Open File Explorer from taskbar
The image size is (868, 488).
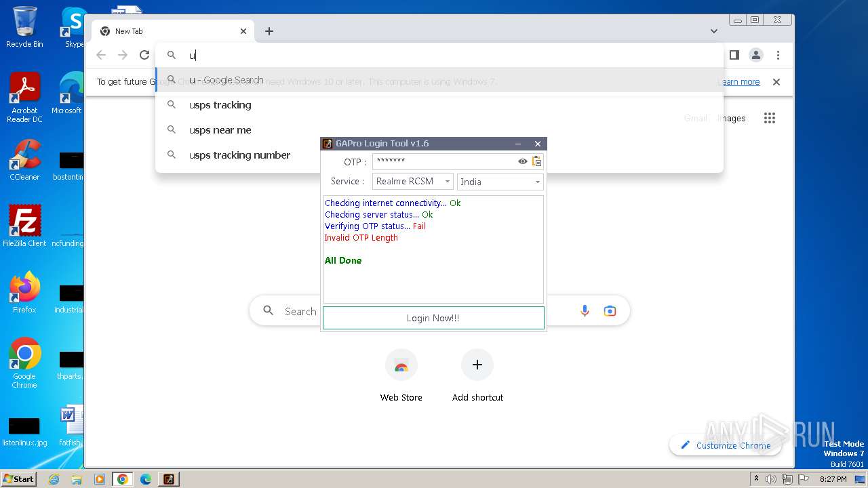pyautogui.click(x=77, y=479)
